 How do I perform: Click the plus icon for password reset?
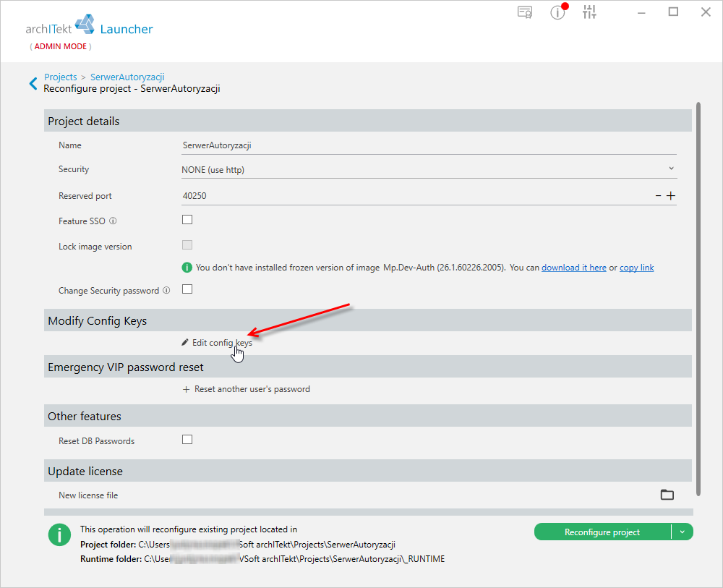[187, 389]
